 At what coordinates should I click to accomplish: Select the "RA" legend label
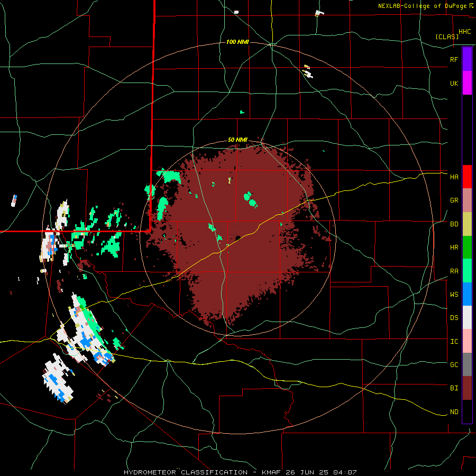pos(454,271)
